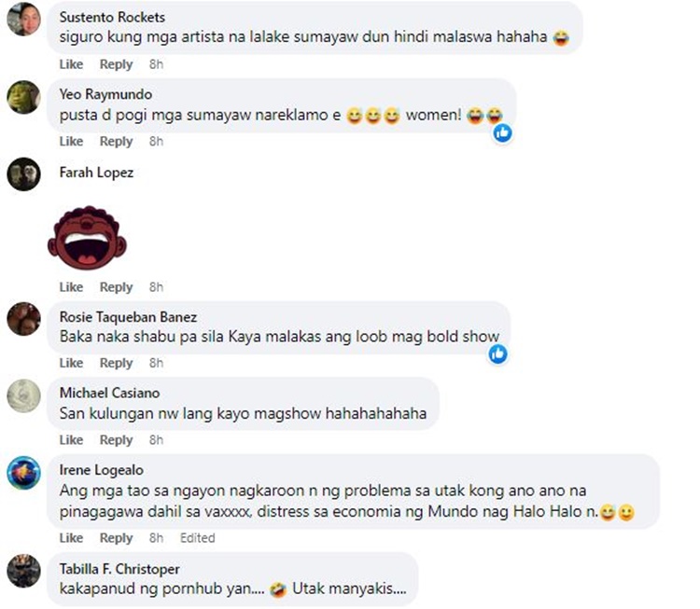700x609 pixels.
Task: Open Tabilla F. Christoper's profile avatar
Action: pyautogui.click(x=23, y=571)
